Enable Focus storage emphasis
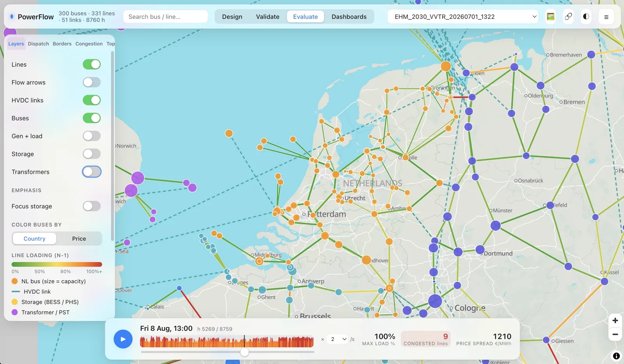This screenshot has width=624, height=364. point(92,206)
